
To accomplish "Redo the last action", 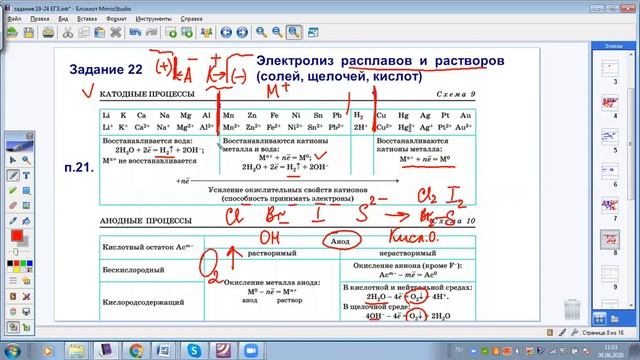I will (151, 32).
